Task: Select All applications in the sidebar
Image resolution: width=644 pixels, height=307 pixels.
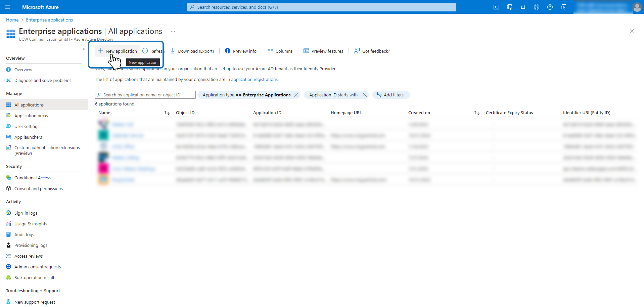Action: point(44,105)
